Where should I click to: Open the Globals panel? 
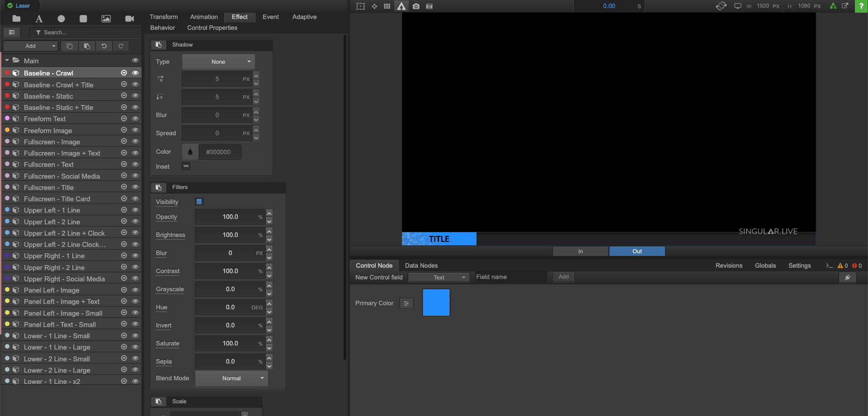tap(765, 265)
